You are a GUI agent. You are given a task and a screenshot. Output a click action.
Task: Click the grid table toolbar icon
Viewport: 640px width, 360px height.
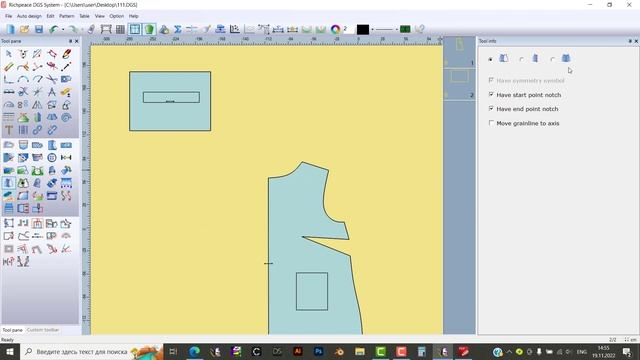coord(120,29)
